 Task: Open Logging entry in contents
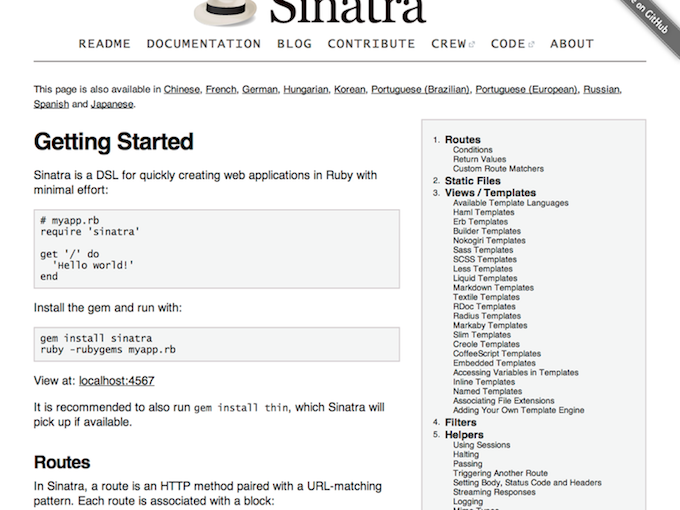[x=468, y=502]
